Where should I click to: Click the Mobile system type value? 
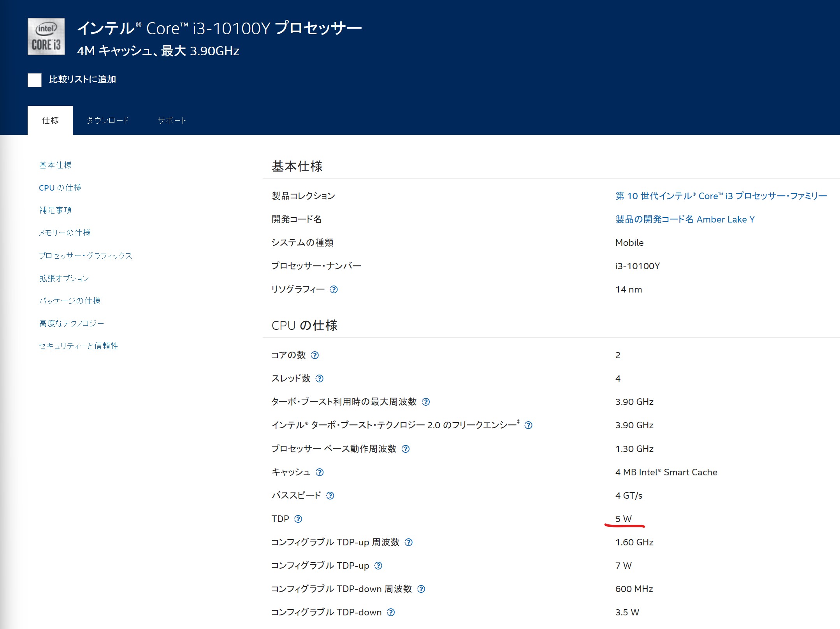(x=629, y=243)
